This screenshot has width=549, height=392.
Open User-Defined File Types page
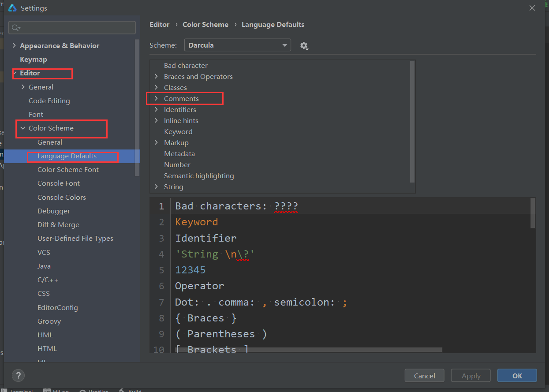75,238
